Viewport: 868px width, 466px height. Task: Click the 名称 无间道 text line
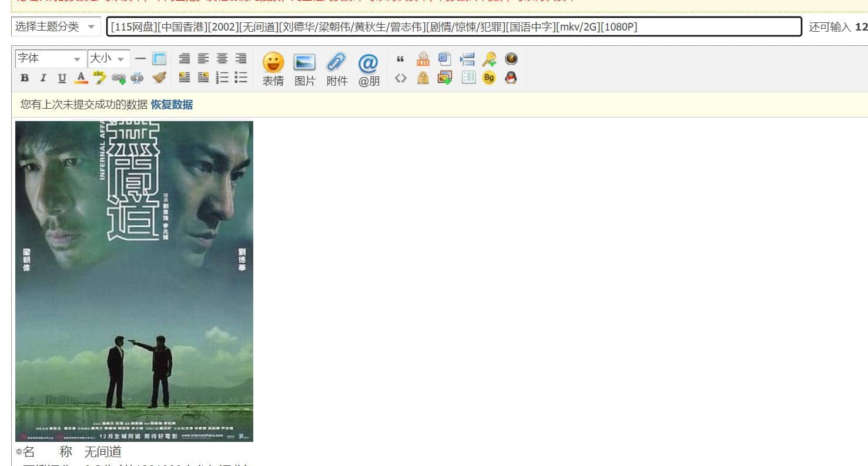[x=69, y=451]
